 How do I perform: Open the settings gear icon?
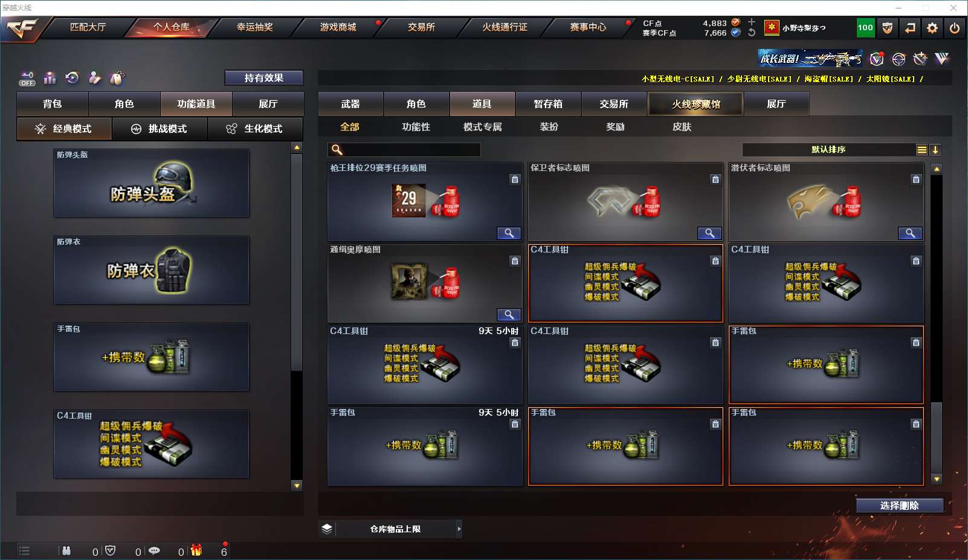coord(932,28)
